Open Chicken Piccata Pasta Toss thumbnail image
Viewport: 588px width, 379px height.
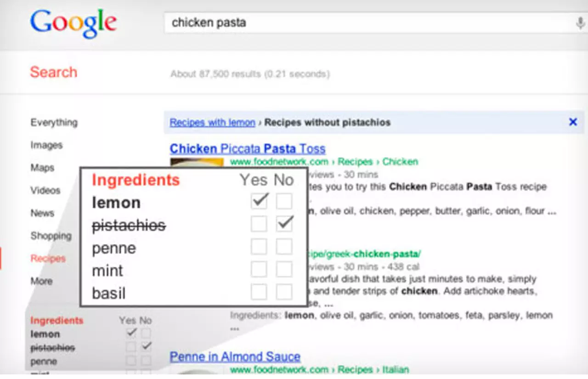tap(197, 163)
